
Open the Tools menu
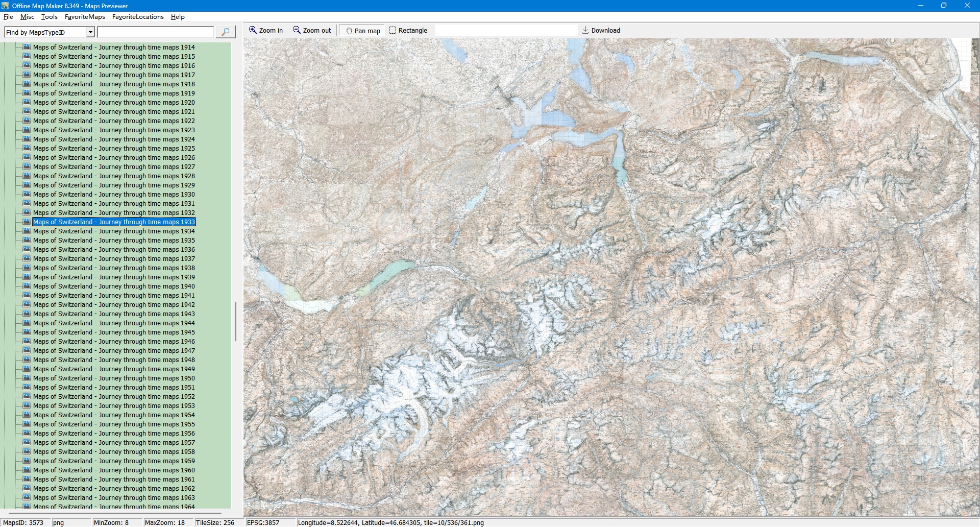click(x=50, y=17)
